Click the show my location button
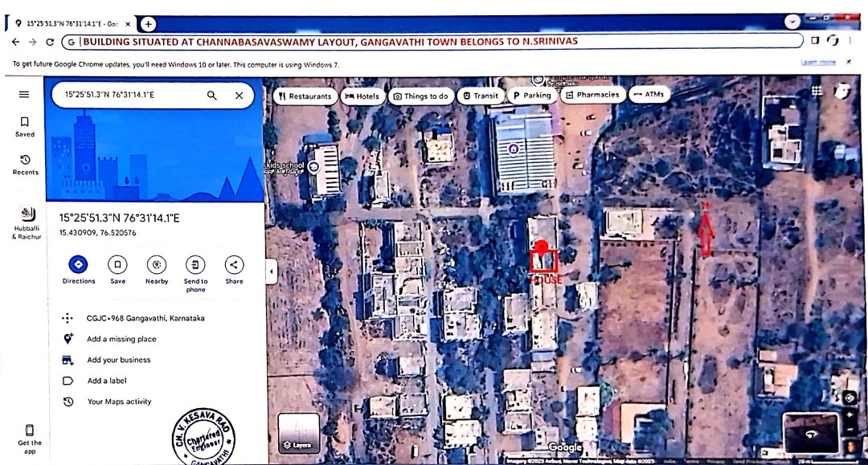The height and width of the screenshot is (465, 868). pyautogui.click(x=850, y=397)
